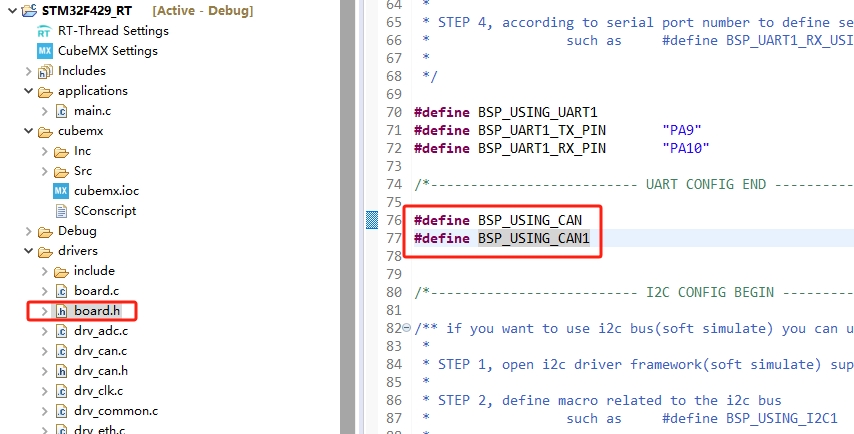Click BSP_USING_CAN on line 76
Viewport: 854px width, 434px height.
pyautogui.click(x=530, y=221)
